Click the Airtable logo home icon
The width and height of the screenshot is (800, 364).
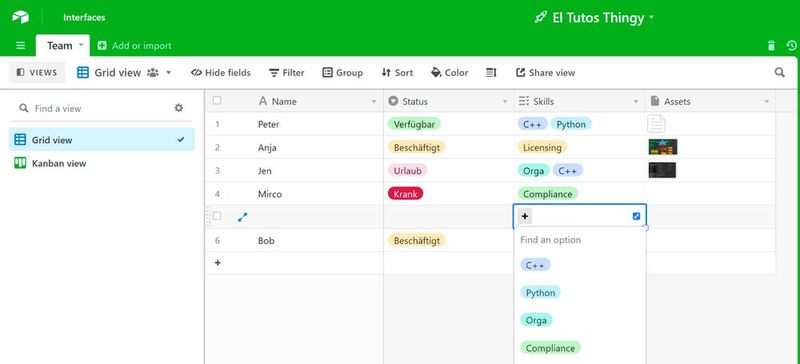[x=20, y=17]
